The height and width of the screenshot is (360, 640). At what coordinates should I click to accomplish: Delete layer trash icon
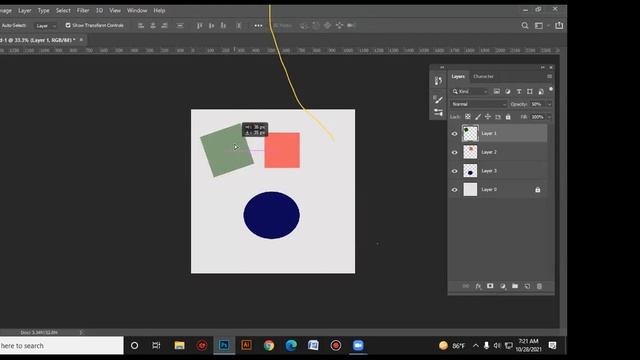click(x=539, y=286)
